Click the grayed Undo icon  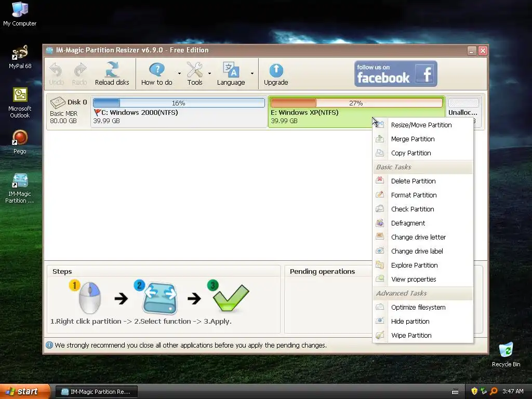pyautogui.click(x=56, y=70)
